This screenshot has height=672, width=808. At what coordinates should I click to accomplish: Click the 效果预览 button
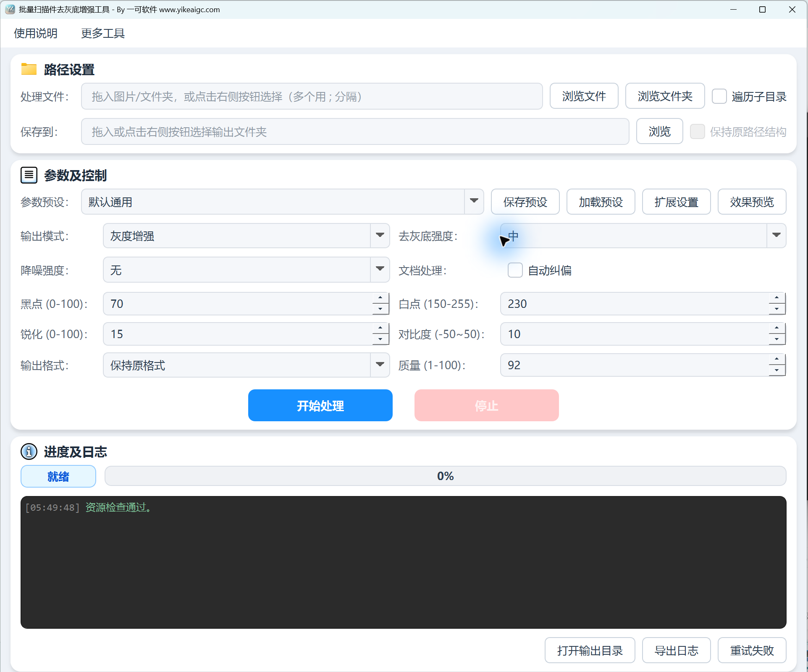tap(752, 202)
